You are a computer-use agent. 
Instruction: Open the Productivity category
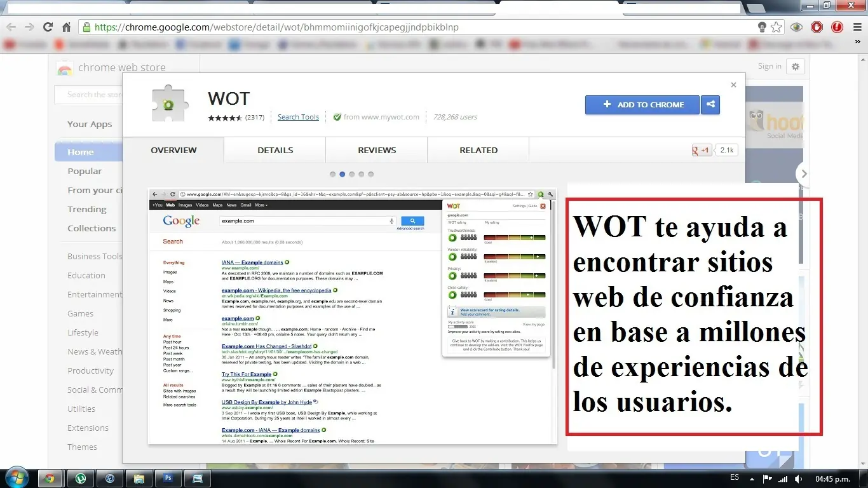91,370
